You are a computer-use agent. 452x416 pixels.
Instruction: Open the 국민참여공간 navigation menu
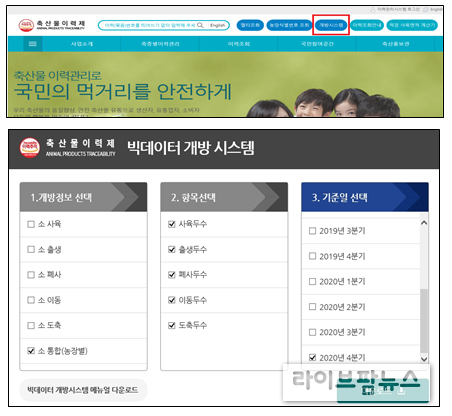click(x=317, y=44)
